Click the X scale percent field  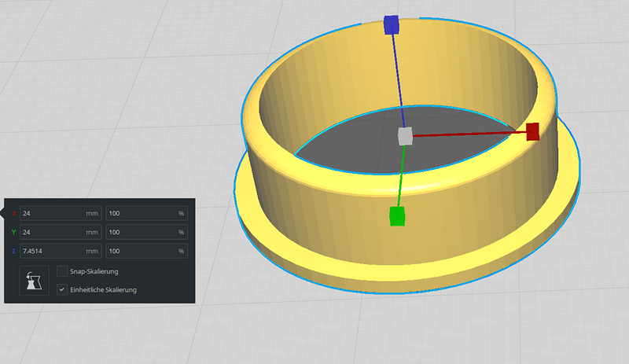click(x=147, y=213)
